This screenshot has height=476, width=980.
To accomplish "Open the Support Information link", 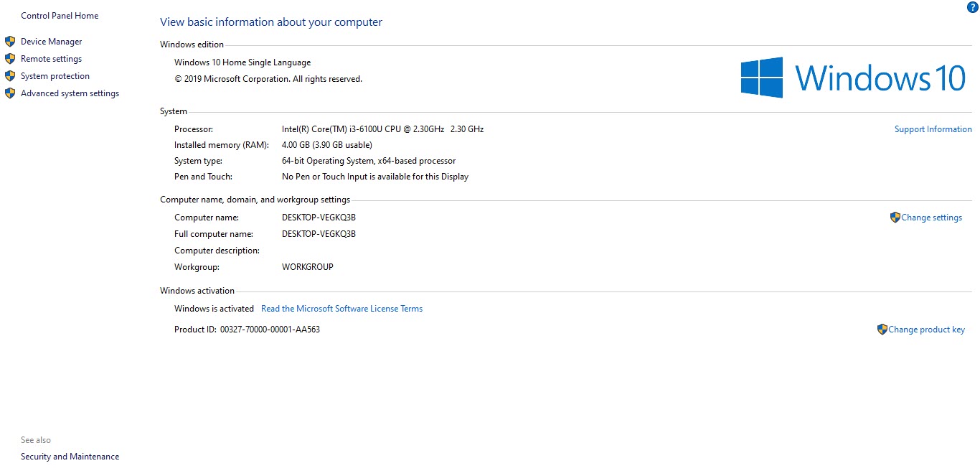I will tap(933, 129).
